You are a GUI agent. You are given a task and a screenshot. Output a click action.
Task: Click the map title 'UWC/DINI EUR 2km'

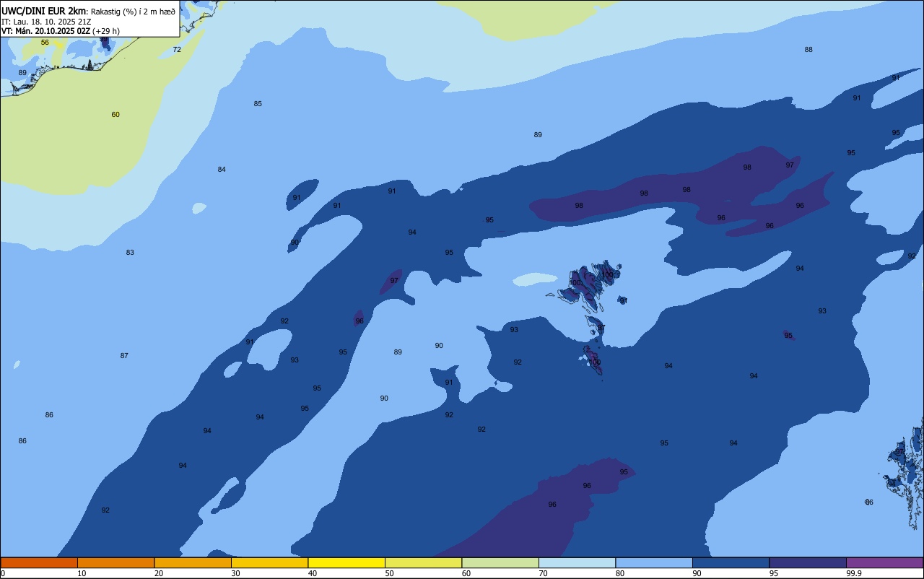tap(43, 11)
